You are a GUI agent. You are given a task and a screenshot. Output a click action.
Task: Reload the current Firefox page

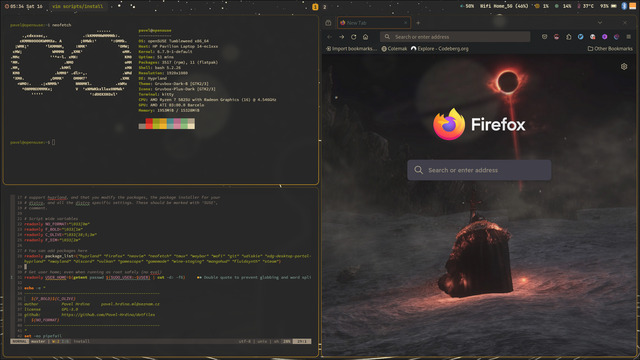353,37
